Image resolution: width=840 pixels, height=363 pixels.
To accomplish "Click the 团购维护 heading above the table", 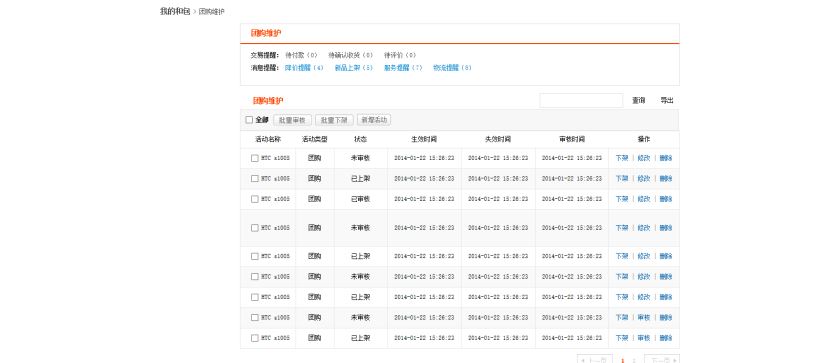I will 268,101.
